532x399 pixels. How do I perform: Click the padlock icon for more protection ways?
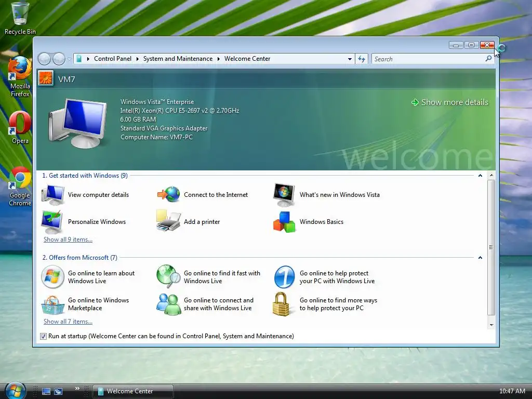tap(281, 304)
